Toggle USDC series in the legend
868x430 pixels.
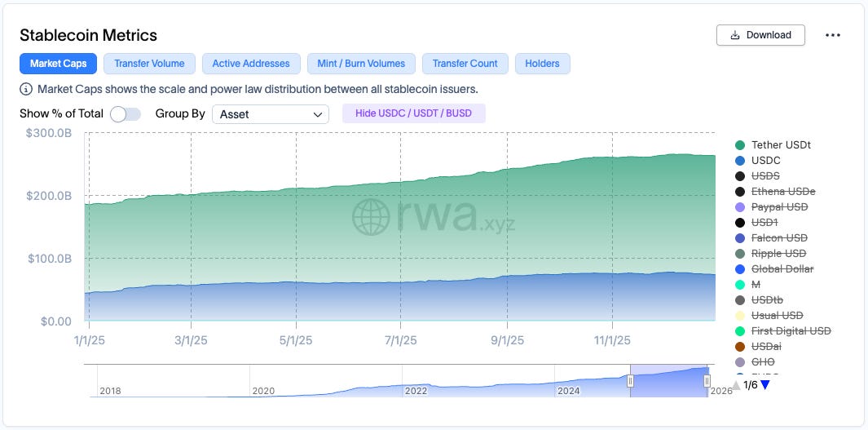coord(756,161)
